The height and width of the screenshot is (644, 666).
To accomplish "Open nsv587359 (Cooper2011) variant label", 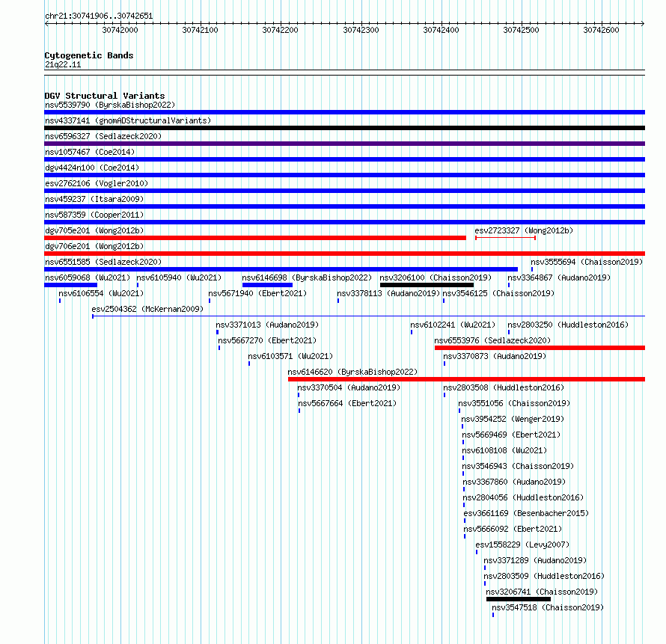I will (94, 215).
